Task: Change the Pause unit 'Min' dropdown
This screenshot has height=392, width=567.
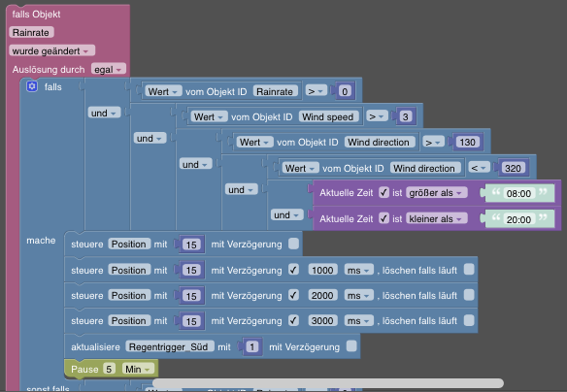Action: tap(138, 369)
